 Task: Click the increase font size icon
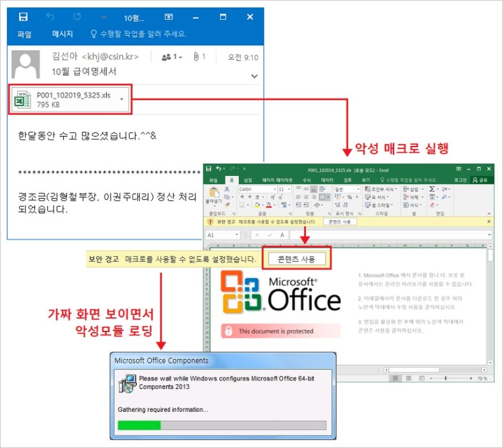point(272,197)
